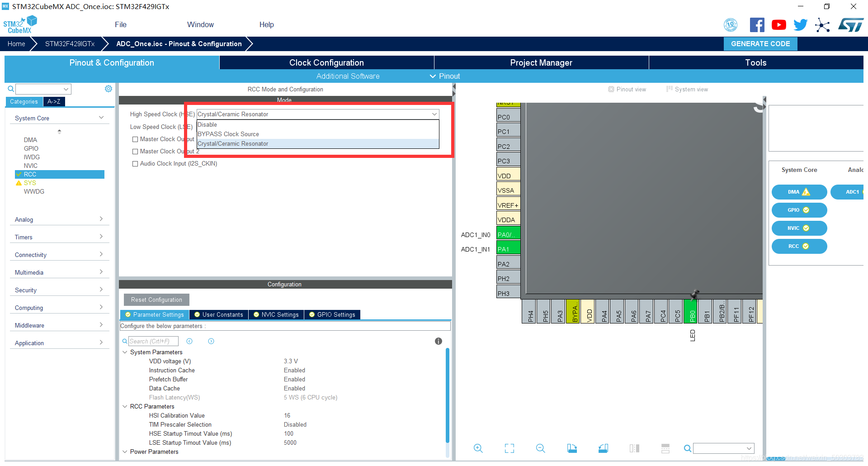Open the Window menu
Screen dimensions: 868x466
click(200, 24)
